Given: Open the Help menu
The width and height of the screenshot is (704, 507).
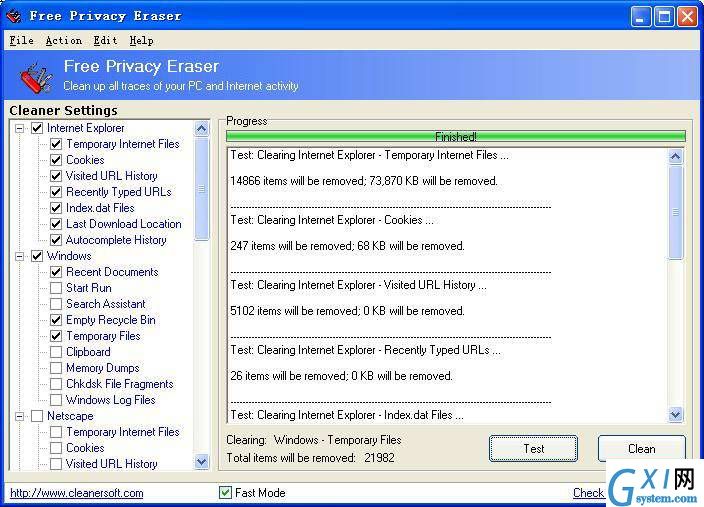Looking at the screenshot, I should coord(141,40).
